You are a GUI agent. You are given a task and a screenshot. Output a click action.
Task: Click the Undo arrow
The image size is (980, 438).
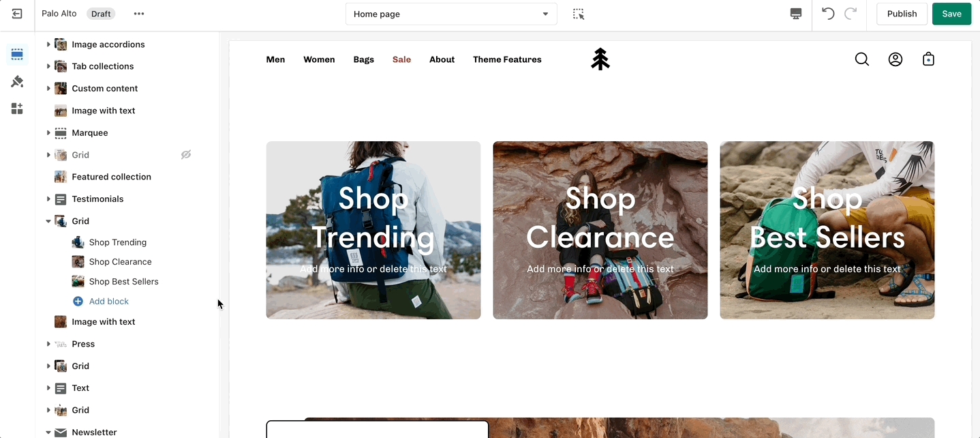click(828, 14)
